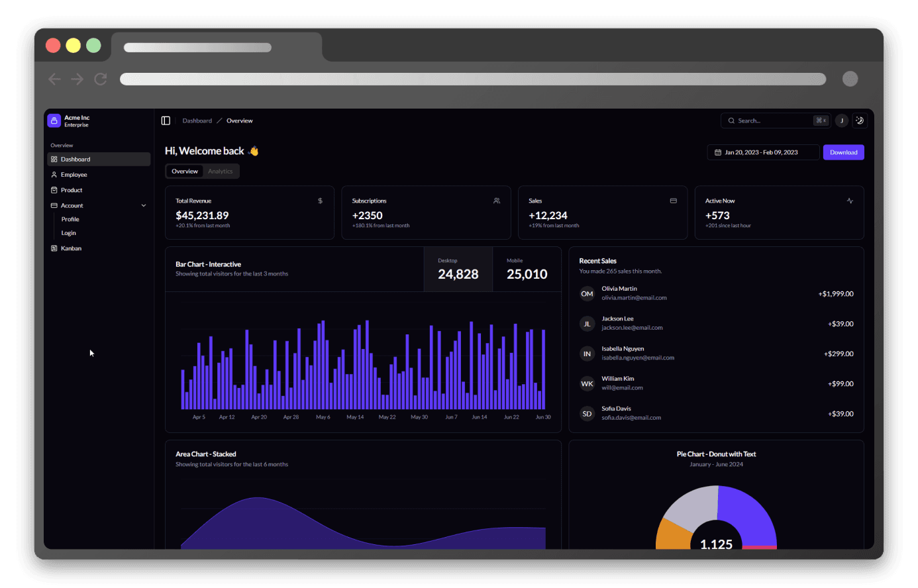918x588 pixels.
Task: Go back with browser back arrow
Action: [55, 79]
